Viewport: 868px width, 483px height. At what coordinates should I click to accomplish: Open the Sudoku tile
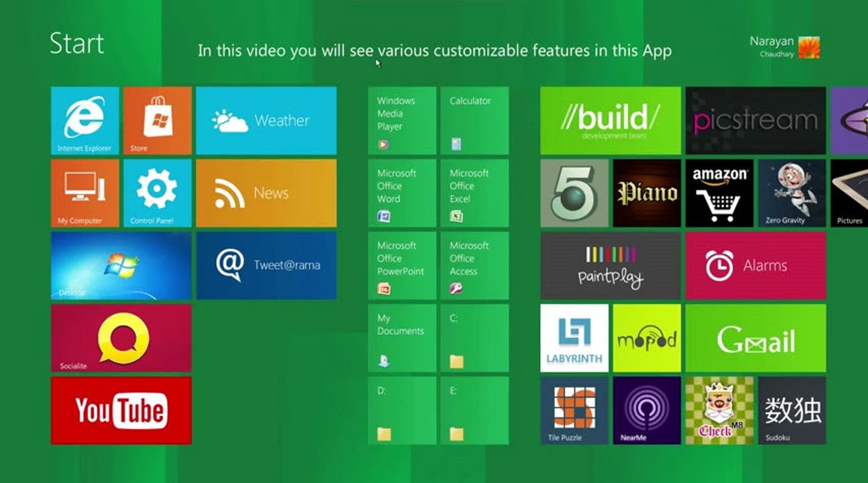(792, 411)
